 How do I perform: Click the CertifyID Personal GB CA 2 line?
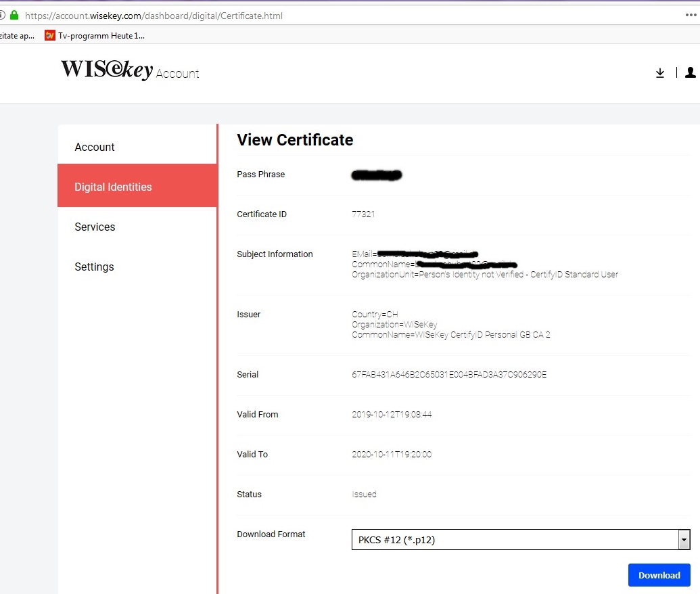click(451, 335)
